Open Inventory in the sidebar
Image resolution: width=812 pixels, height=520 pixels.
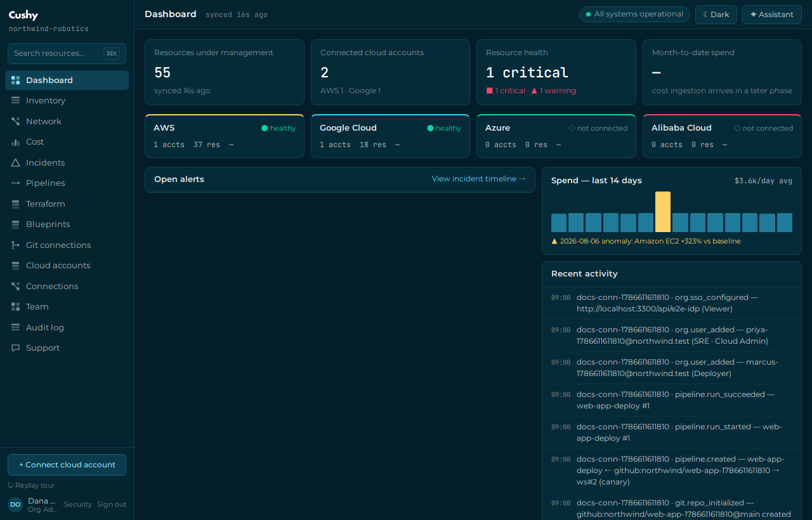(67, 101)
